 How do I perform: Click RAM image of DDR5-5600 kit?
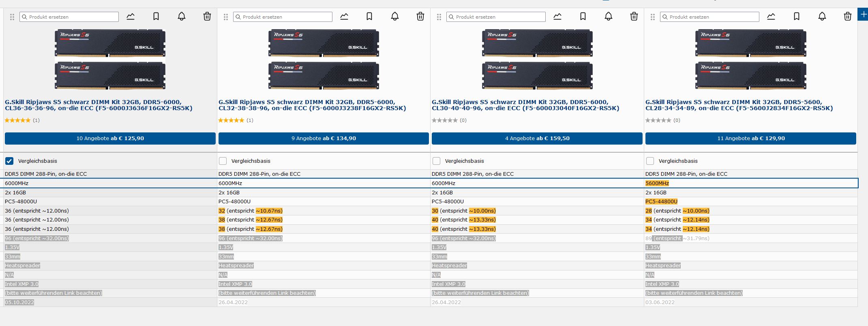tap(751, 59)
